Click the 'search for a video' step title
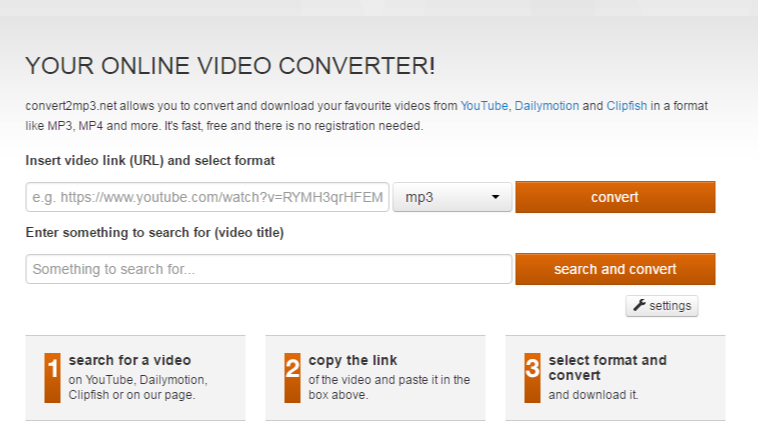Screen dimensions: 758x440 click(130, 360)
